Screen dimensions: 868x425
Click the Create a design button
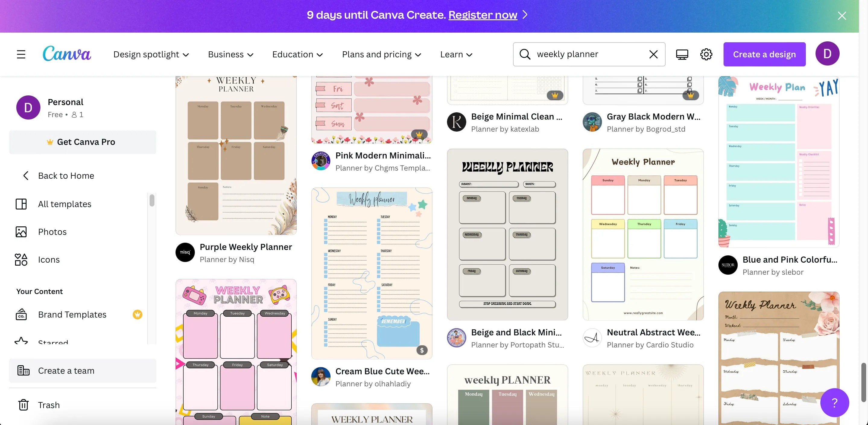click(x=764, y=54)
